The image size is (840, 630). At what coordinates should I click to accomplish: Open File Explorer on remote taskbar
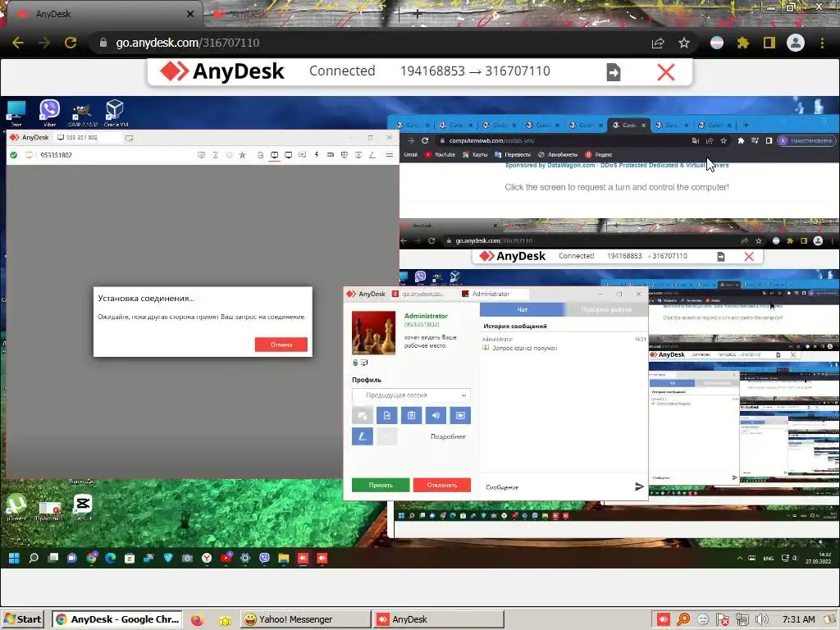283,558
